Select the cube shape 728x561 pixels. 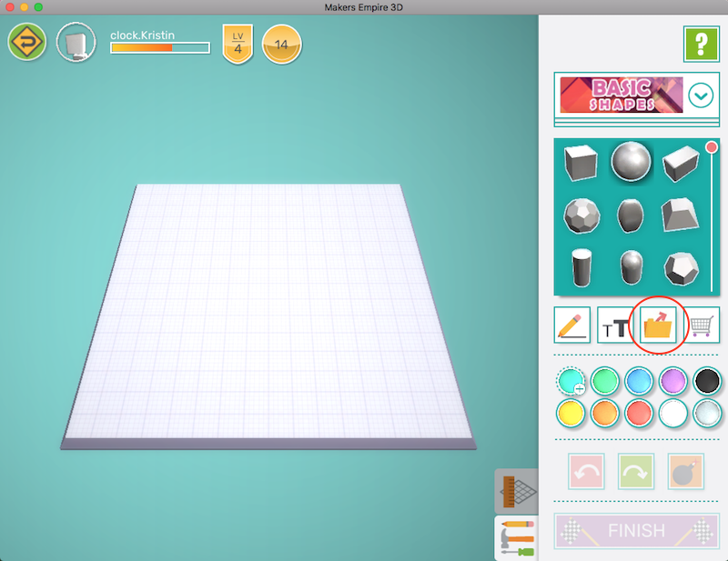(581, 162)
